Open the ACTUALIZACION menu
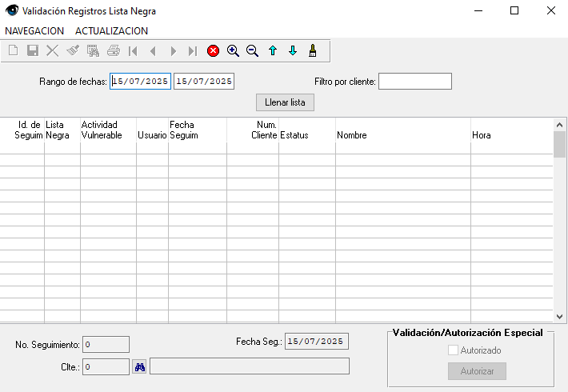The width and height of the screenshot is (568, 392). (111, 30)
